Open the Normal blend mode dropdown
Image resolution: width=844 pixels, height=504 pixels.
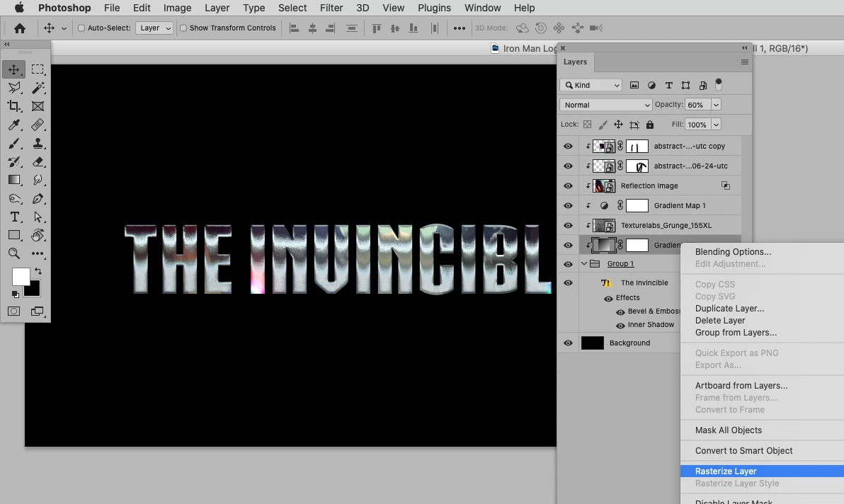click(606, 105)
